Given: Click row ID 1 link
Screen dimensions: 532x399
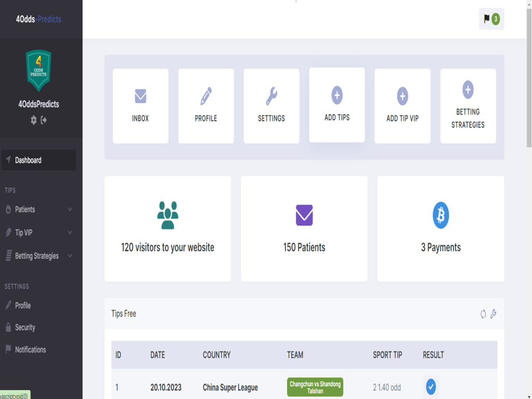Looking at the screenshot, I should coord(117,387).
